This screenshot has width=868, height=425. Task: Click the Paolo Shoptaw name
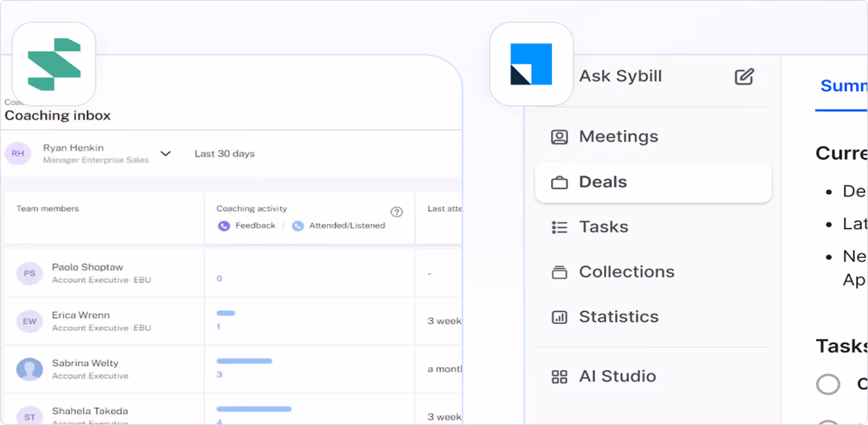point(87,267)
